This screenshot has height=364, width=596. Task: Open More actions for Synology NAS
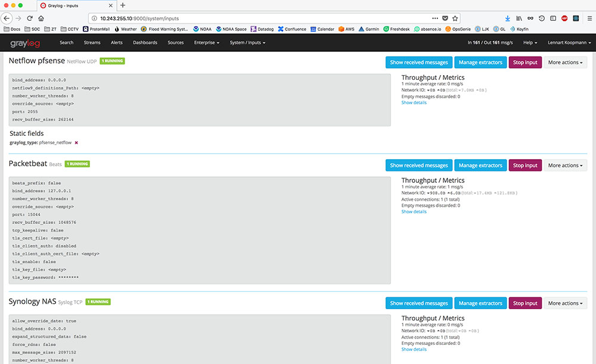(565, 303)
